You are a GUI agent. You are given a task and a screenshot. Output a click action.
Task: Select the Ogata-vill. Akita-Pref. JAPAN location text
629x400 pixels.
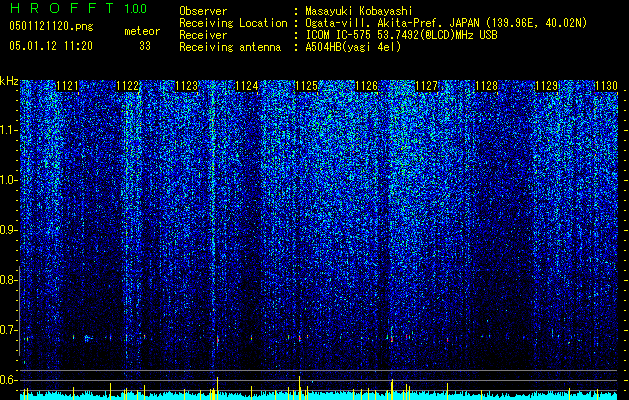click(x=446, y=23)
